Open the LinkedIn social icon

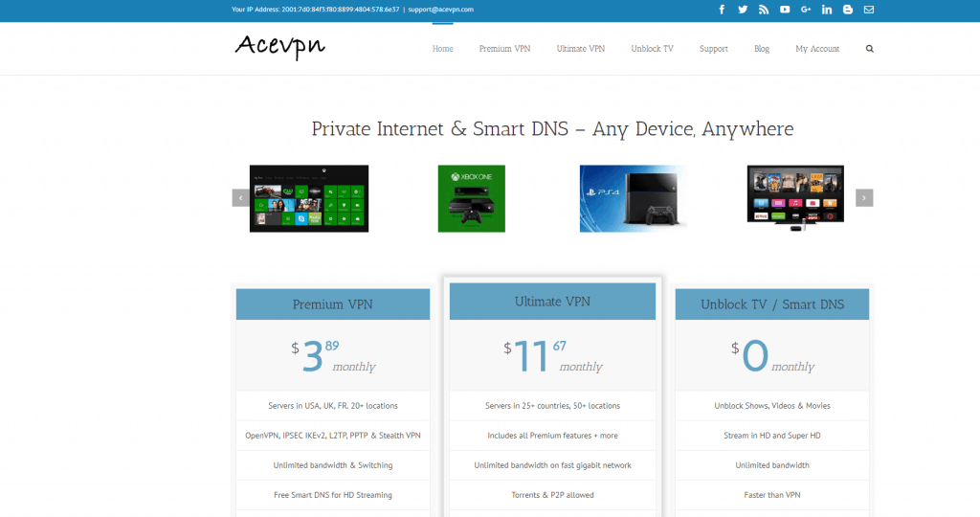(827, 10)
